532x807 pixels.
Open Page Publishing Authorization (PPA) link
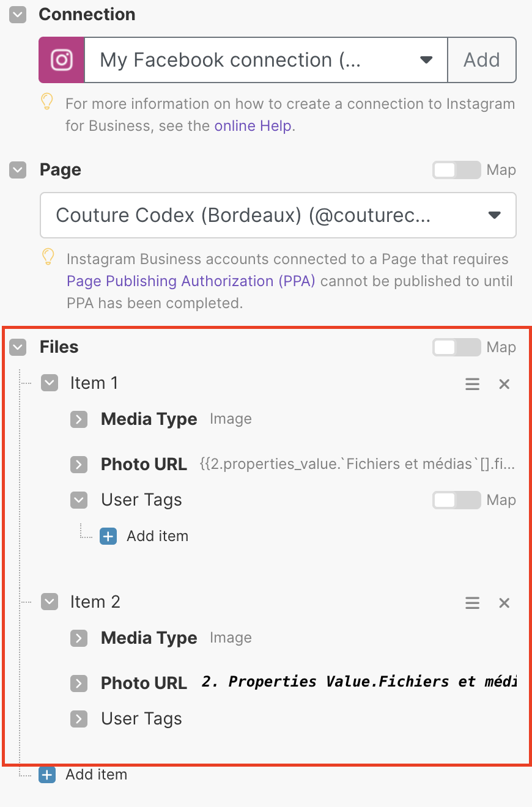191,281
